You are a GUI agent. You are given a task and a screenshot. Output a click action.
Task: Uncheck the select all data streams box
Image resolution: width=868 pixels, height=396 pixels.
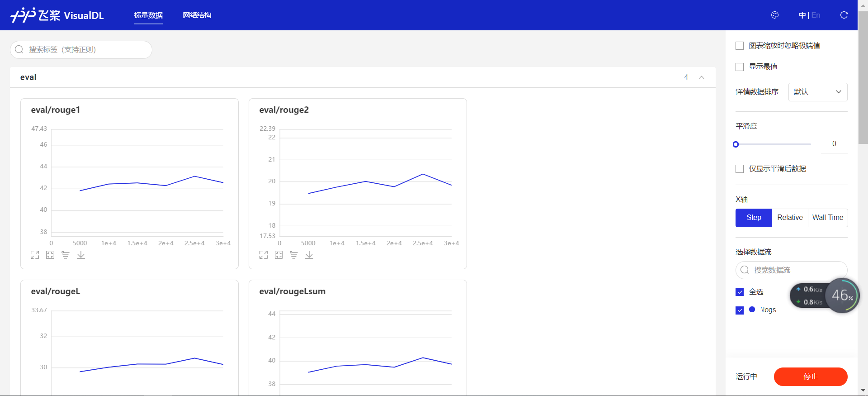tap(740, 292)
